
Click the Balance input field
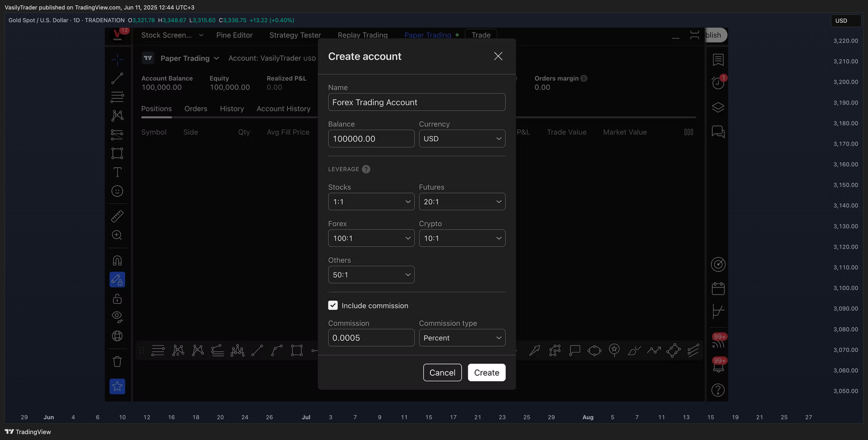371,138
